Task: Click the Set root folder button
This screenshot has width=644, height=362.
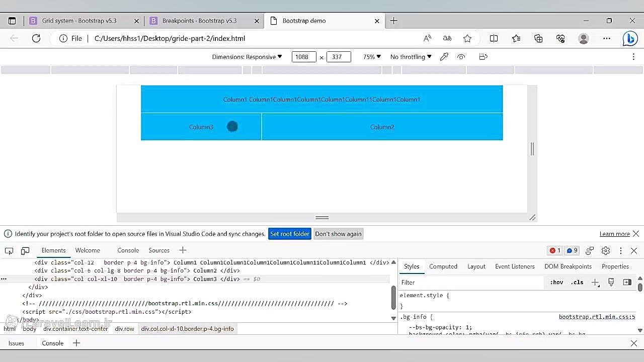Action: (289, 234)
